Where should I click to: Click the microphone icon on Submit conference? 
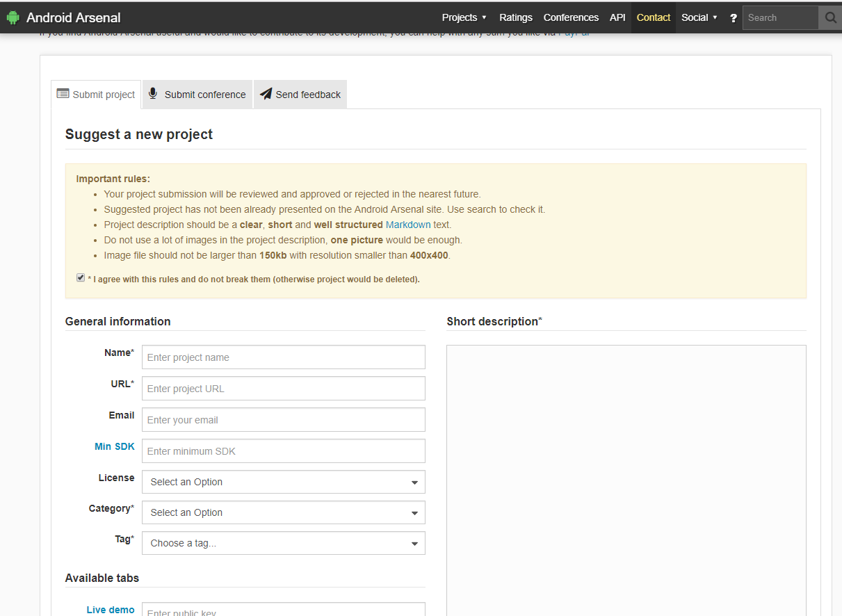pos(153,94)
